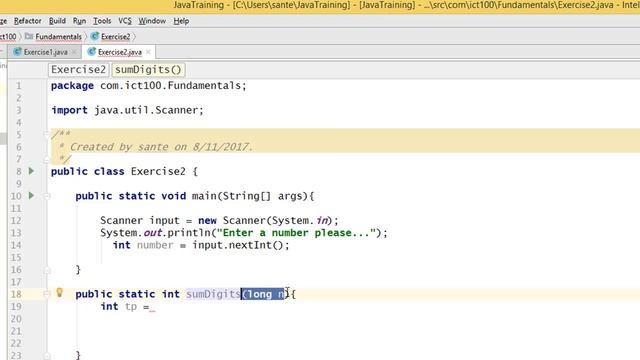Image resolution: width=640 pixels, height=360 pixels.
Task: Open the VCS menu
Action: click(125, 21)
